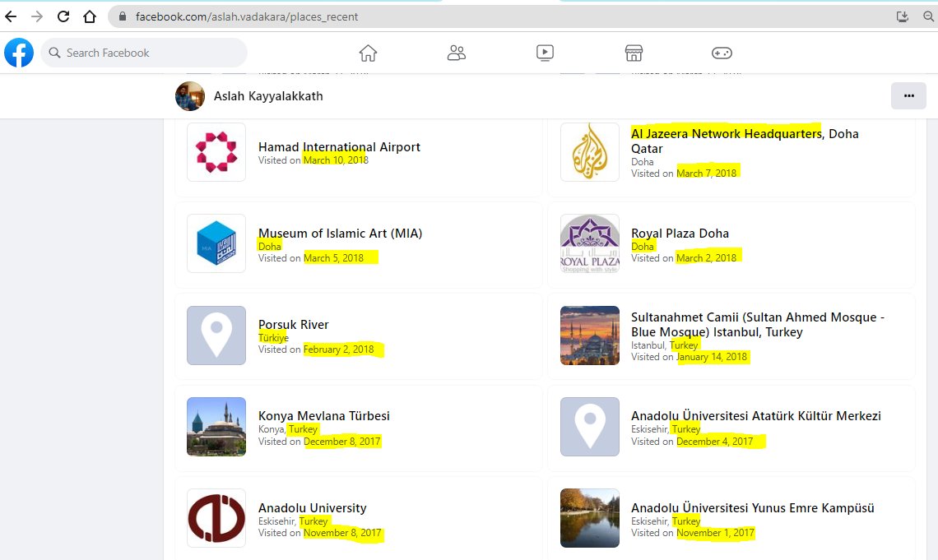
Task: Open Anadolu Üniversitesi Atatürk Kültür Merkezi link
Action: coord(756,416)
